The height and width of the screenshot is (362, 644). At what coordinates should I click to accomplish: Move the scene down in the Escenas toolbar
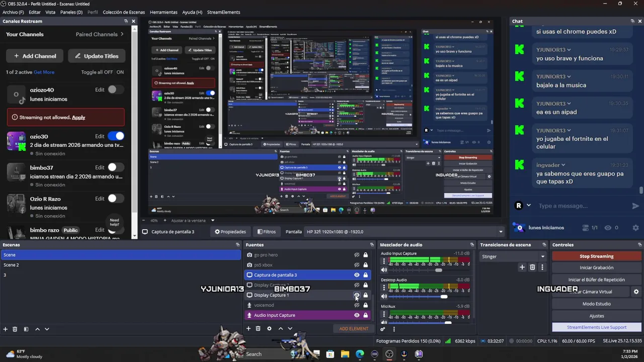47,329
